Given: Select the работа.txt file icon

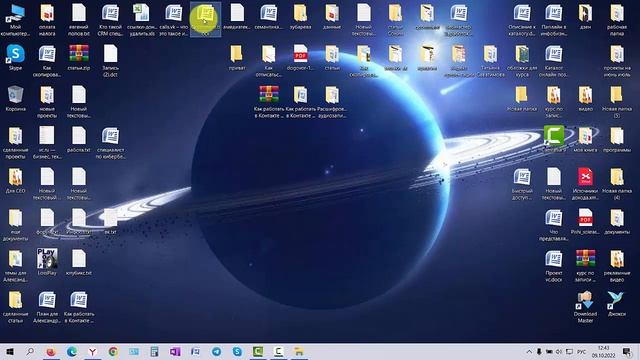Looking at the screenshot, I should (x=79, y=139).
